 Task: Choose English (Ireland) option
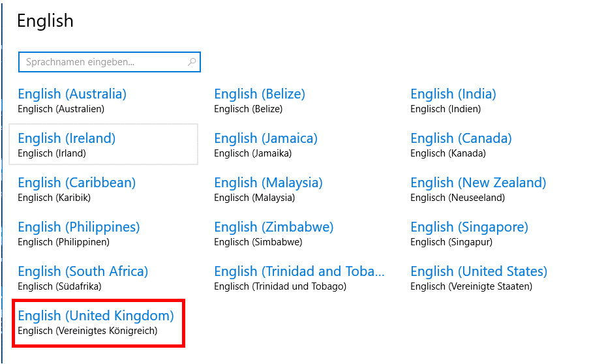click(x=67, y=138)
